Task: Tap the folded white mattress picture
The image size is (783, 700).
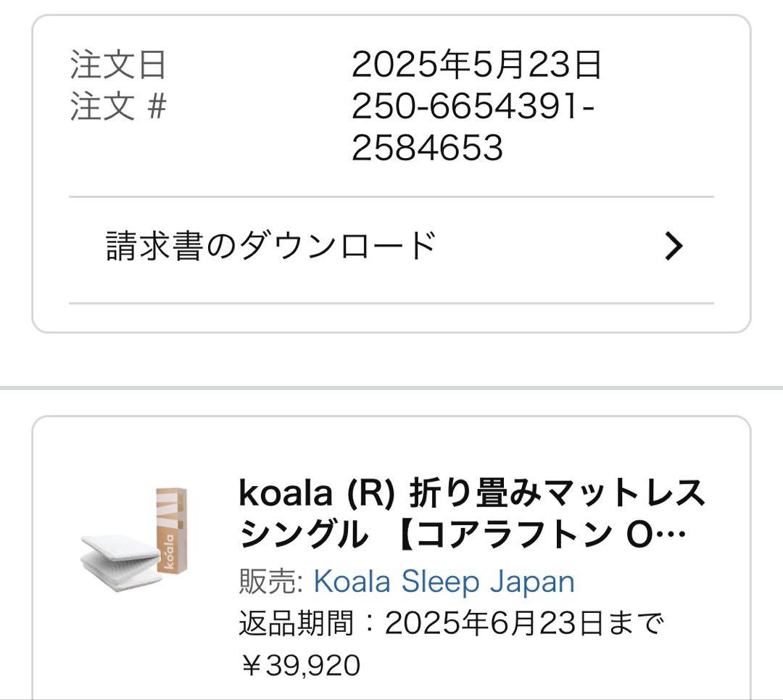Action: tap(121, 559)
